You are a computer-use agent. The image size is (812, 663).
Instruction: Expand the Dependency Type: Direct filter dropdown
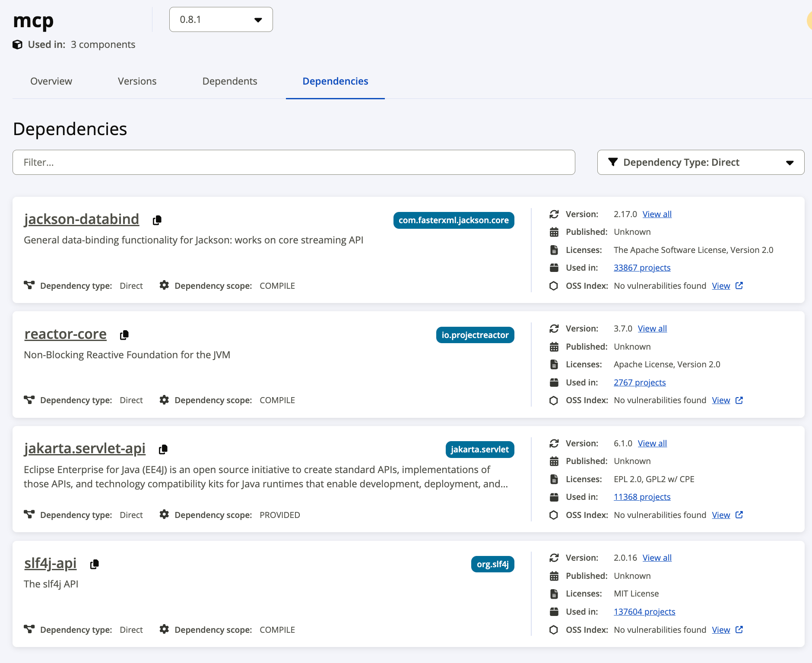click(x=700, y=162)
